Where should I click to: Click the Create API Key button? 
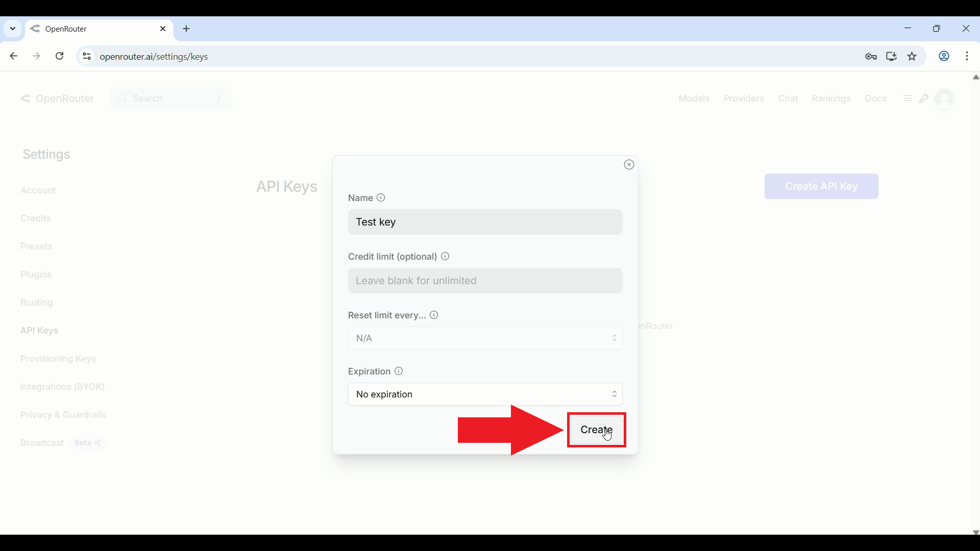[821, 186]
